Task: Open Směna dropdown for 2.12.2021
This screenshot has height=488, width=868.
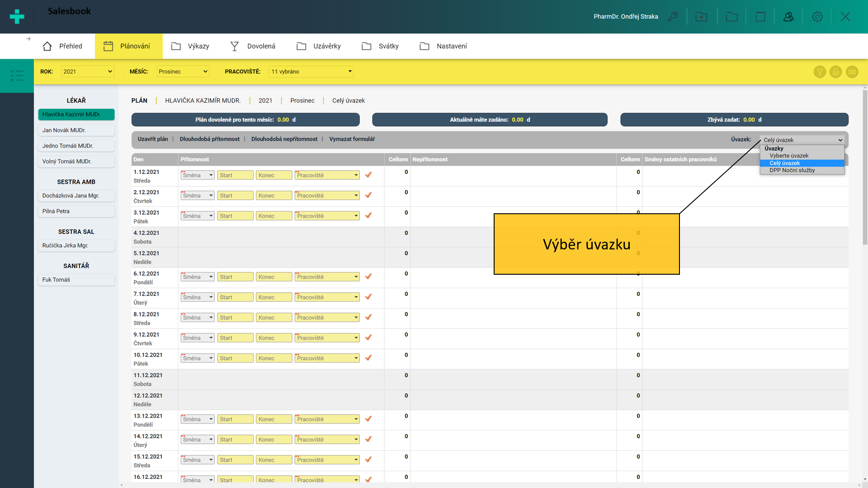Action: coord(198,196)
